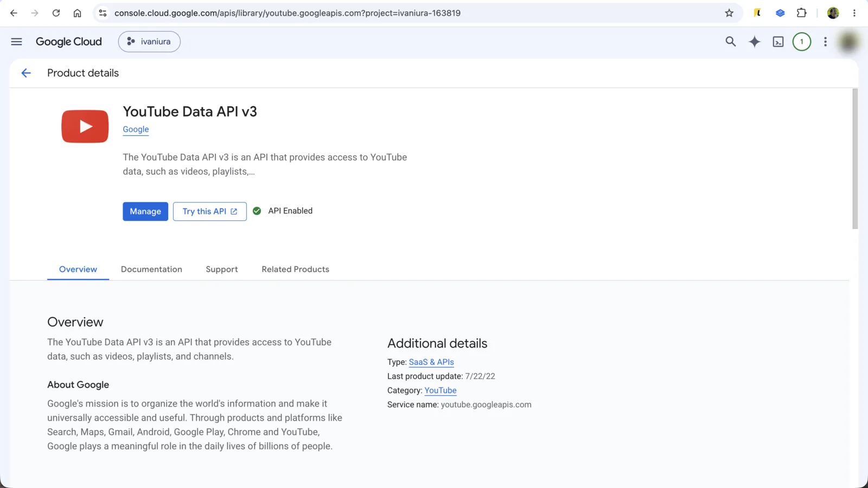868x488 pixels.
Task: Click the Try this API button
Action: [x=210, y=212]
